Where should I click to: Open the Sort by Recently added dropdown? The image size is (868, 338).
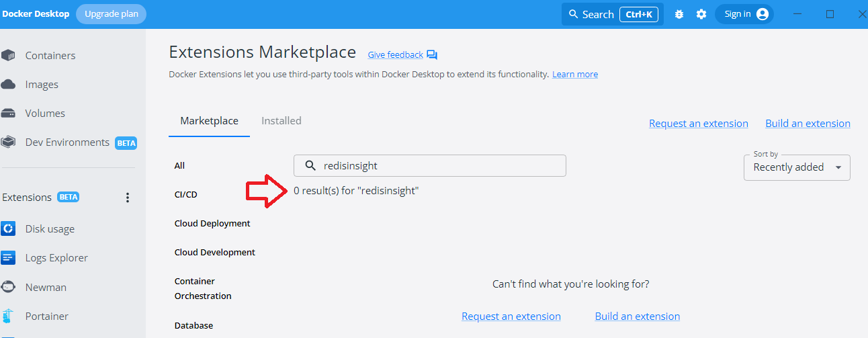(797, 167)
